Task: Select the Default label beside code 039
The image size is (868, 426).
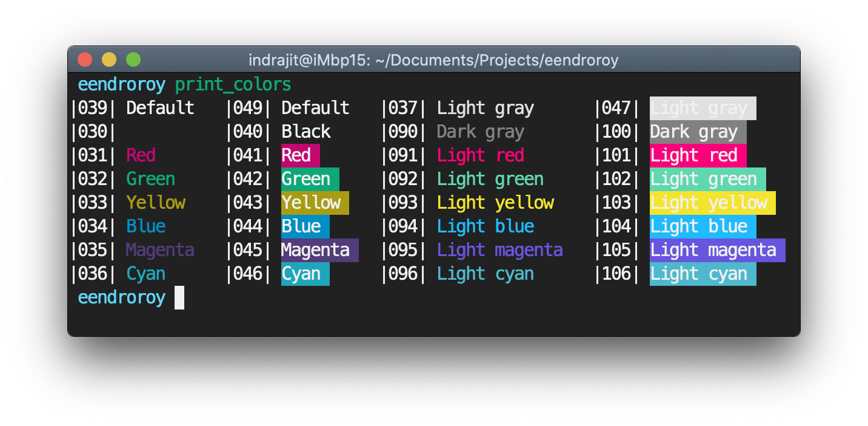Action: tap(160, 108)
